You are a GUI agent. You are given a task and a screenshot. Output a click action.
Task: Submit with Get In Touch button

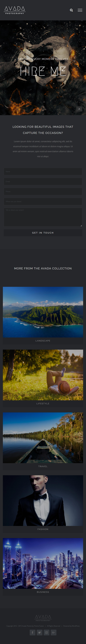click(43, 233)
